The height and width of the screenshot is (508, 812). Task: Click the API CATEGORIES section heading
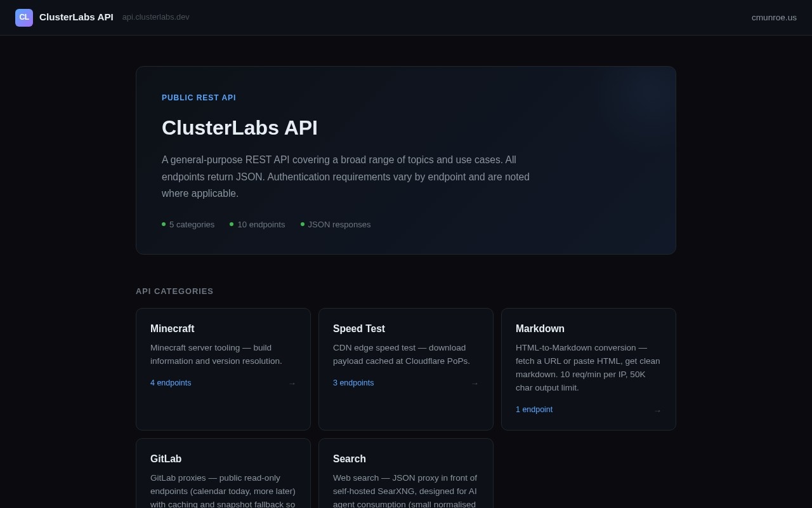coord(174,291)
